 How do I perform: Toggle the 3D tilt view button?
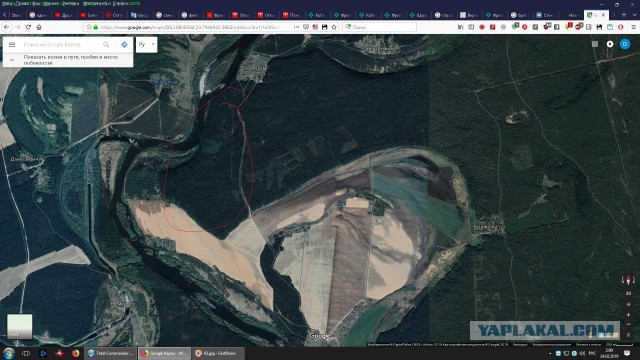[628, 293]
